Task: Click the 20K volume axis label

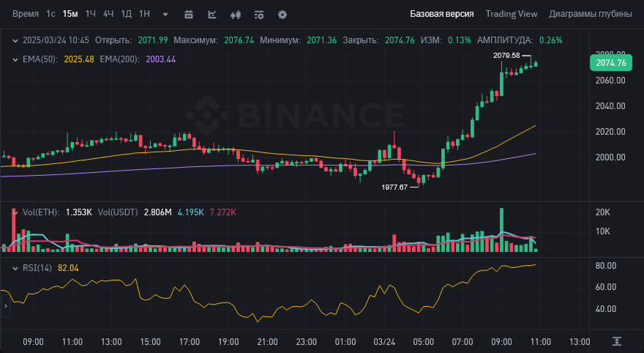Action: coord(602,212)
